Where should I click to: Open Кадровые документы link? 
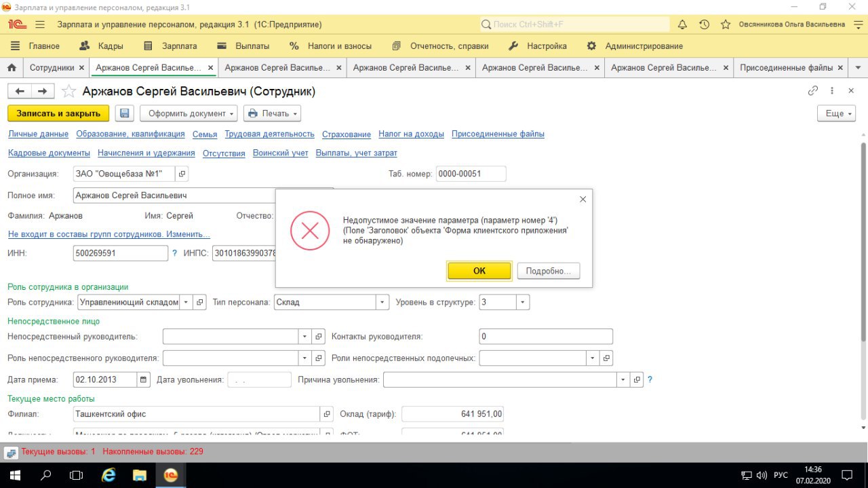(49, 153)
